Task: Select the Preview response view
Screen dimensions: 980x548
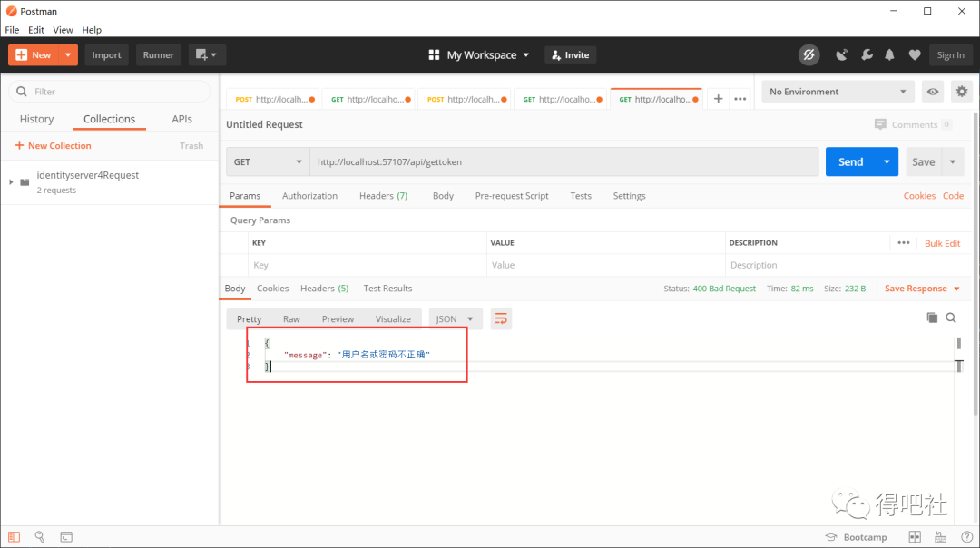Action: pos(338,318)
